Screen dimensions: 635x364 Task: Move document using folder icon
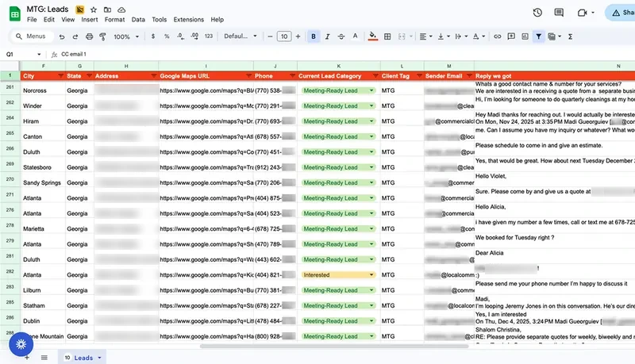tap(107, 10)
